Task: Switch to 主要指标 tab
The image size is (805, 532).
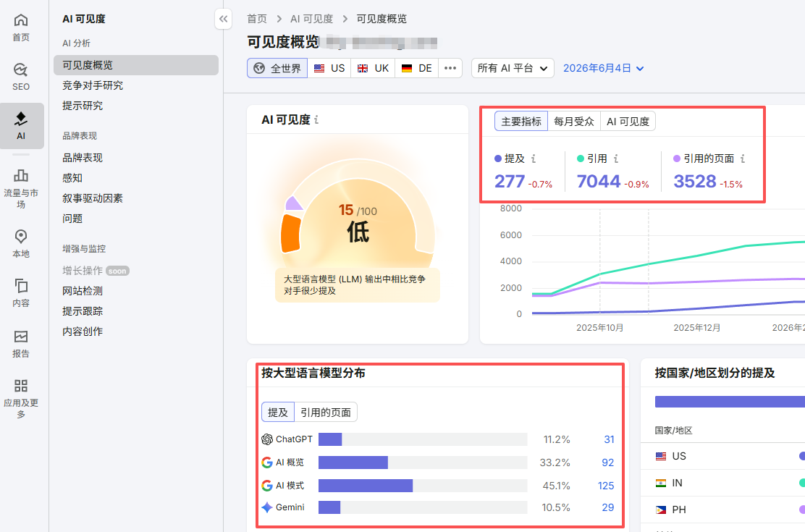Action: click(521, 122)
